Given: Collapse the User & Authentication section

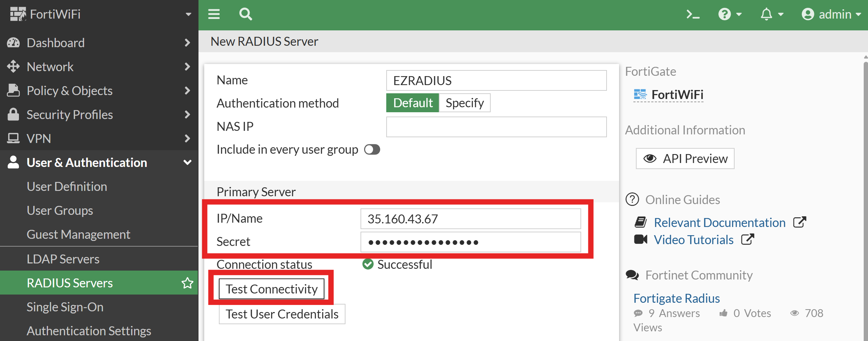Looking at the screenshot, I should tap(187, 162).
